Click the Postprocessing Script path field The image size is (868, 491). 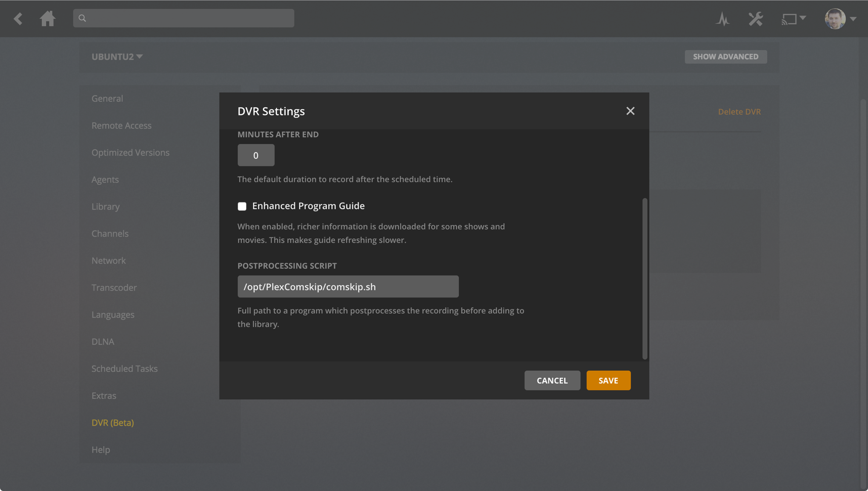pos(348,287)
